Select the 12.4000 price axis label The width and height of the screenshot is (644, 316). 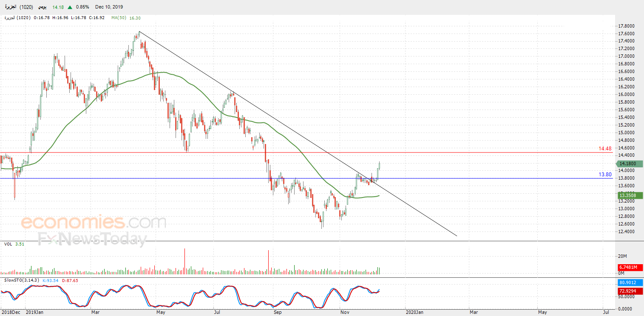627,231
